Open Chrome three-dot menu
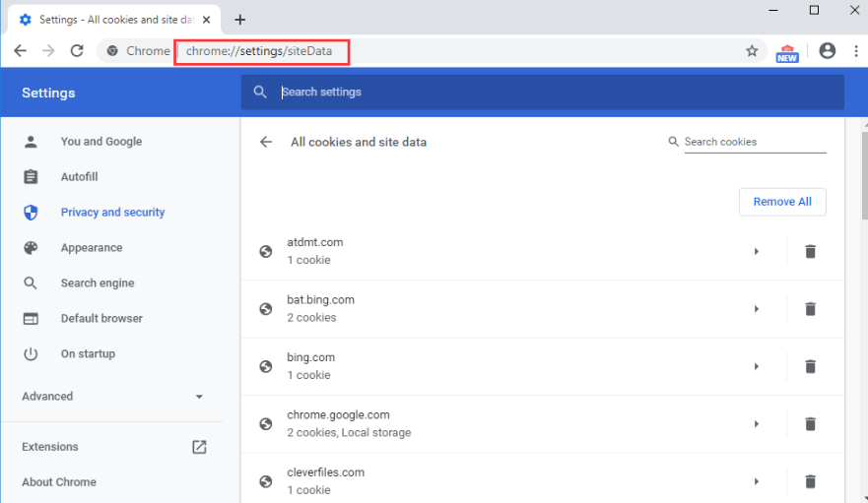Viewport: 868px width, 503px height. point(856,51)
